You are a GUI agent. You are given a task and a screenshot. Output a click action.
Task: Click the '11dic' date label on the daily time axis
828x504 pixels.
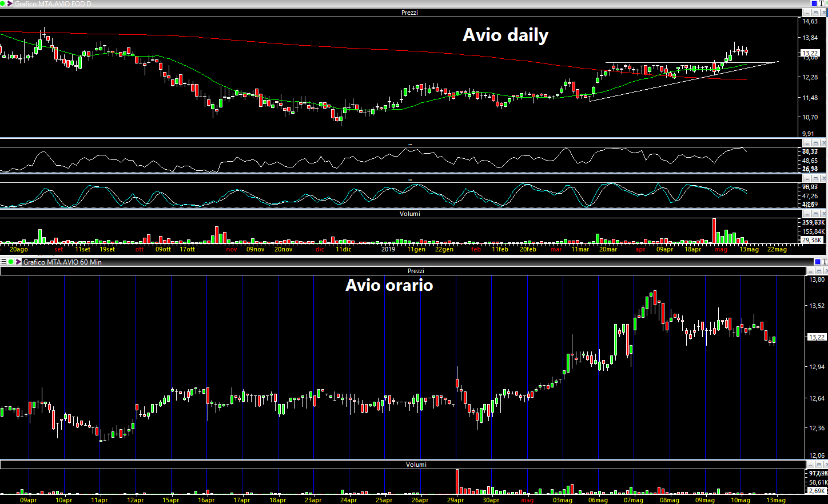(344, 249)
